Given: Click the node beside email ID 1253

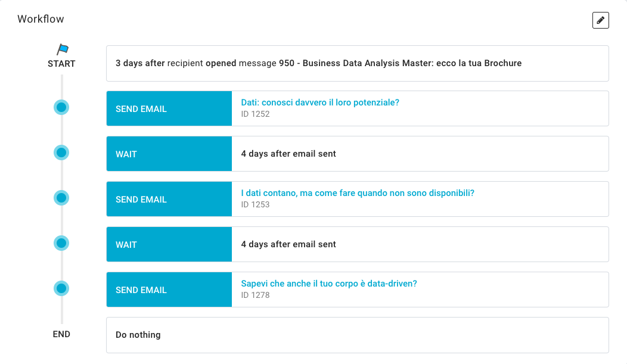Looking at the screenshot, I should pos(61,198).
